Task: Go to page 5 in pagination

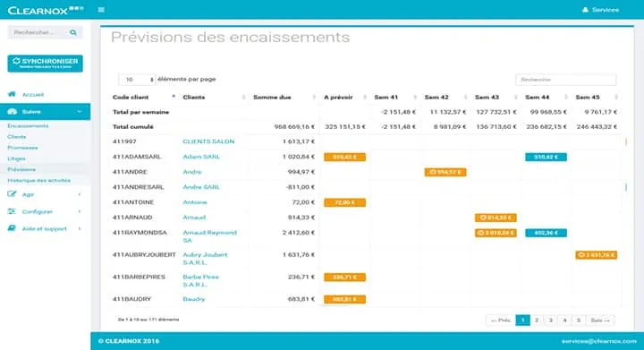Action: coord(579,320)
